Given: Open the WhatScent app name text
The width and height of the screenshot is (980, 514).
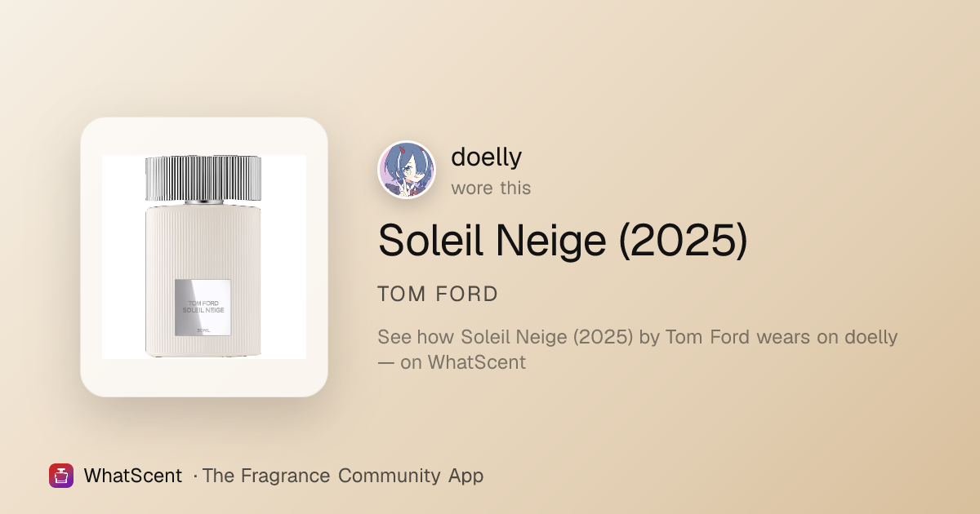Looking at the screenshot, I should pos(132,476).
